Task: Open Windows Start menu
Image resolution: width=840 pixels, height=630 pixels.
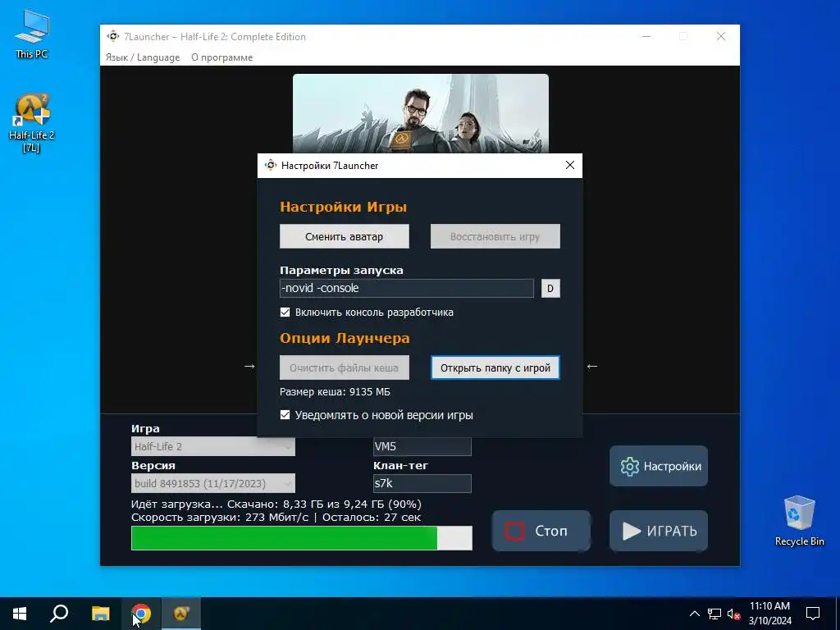Action: [20, 614]
